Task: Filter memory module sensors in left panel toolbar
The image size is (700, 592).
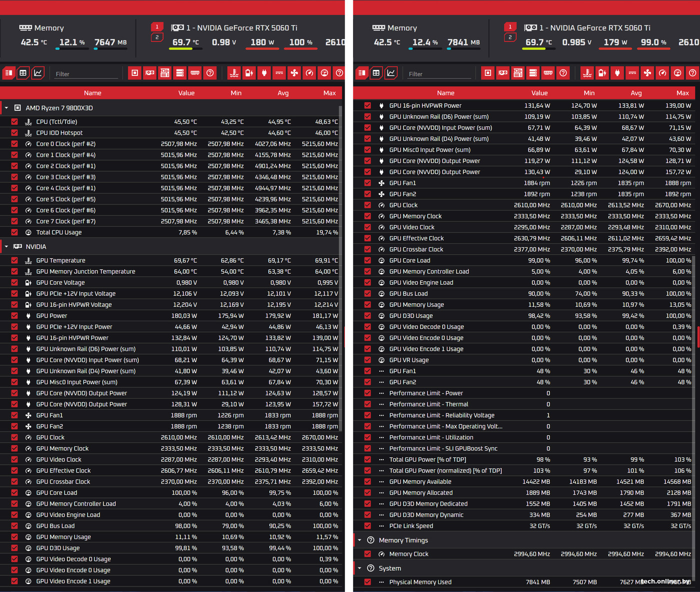Action: 195,73
